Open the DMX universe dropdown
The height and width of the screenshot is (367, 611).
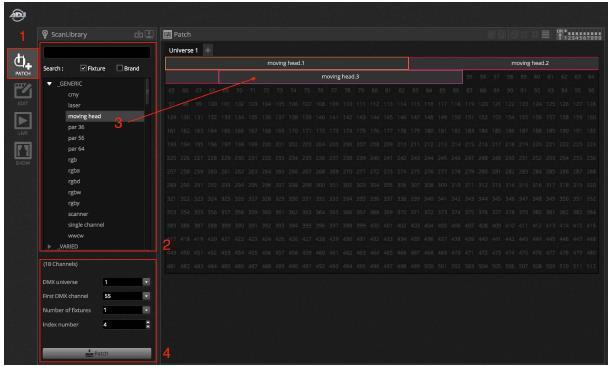tap(146, 282)
